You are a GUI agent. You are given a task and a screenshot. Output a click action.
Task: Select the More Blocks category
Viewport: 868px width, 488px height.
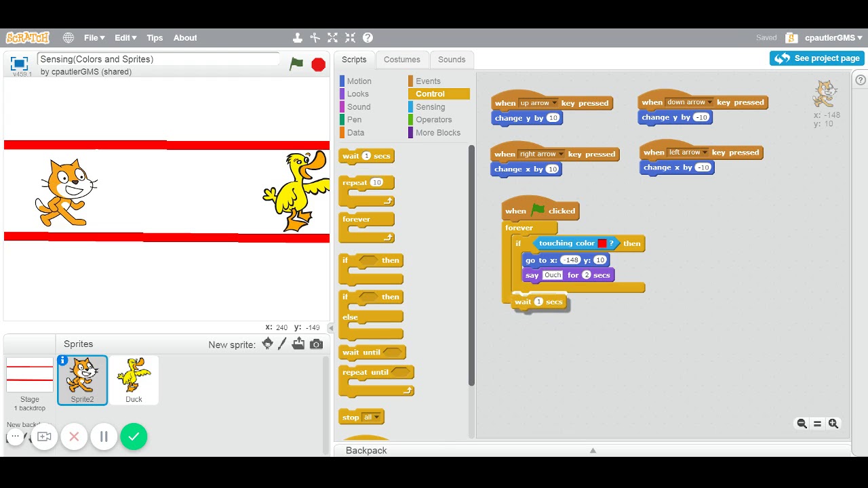pyautogui.click(x=437, y=133)
